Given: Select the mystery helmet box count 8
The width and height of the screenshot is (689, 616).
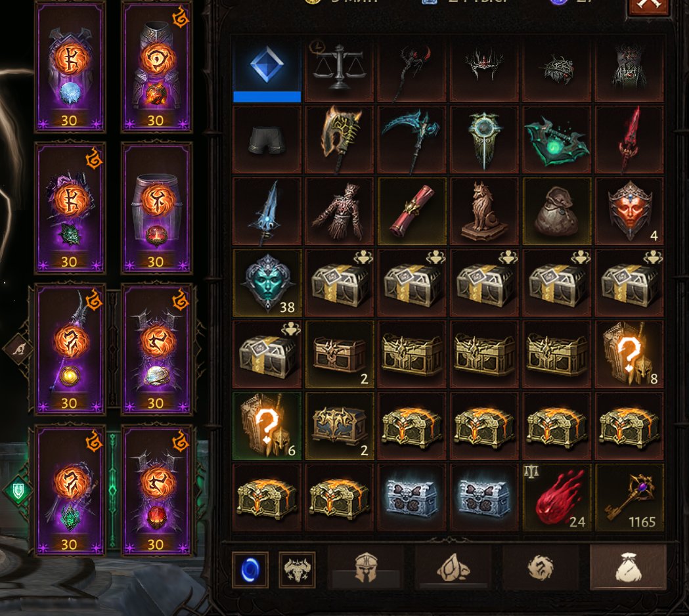Looking at the screenshot, I should 629,355.
